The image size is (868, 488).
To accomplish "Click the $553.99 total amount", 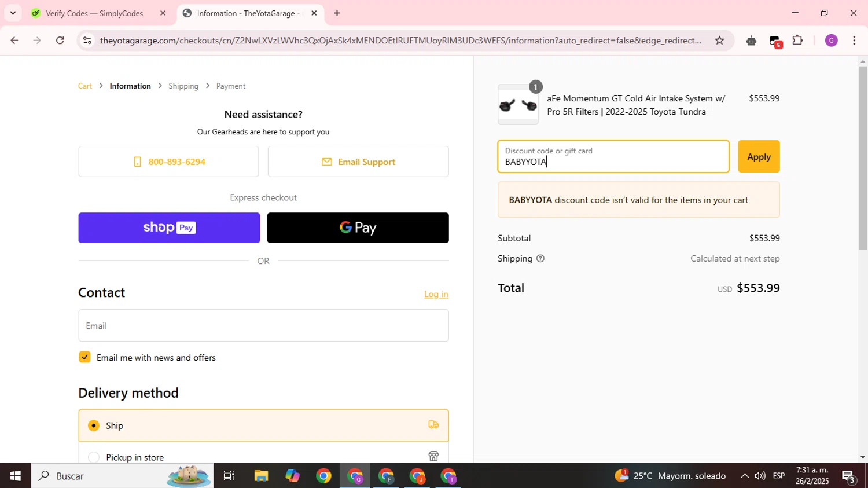I will (x=758, y=288).
